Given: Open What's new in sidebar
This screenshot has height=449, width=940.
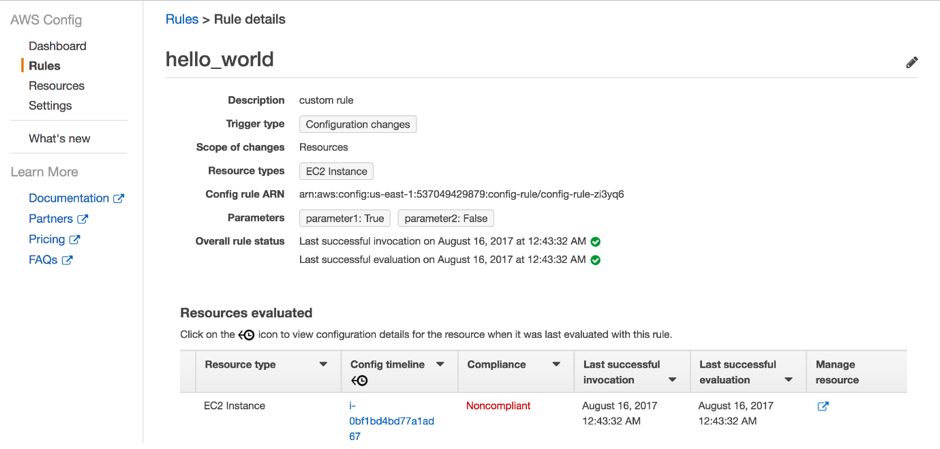Looking at the screenshot, I should [59, 138].
